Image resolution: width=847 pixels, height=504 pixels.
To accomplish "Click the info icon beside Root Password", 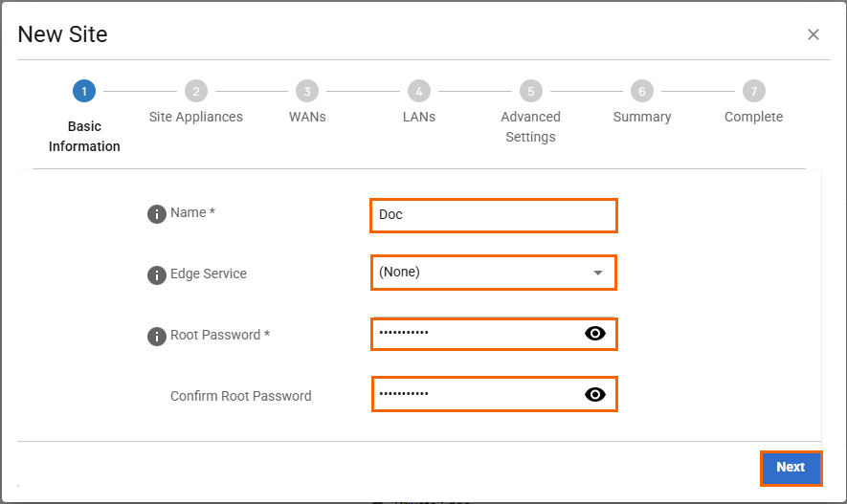I will coord(157,337).
